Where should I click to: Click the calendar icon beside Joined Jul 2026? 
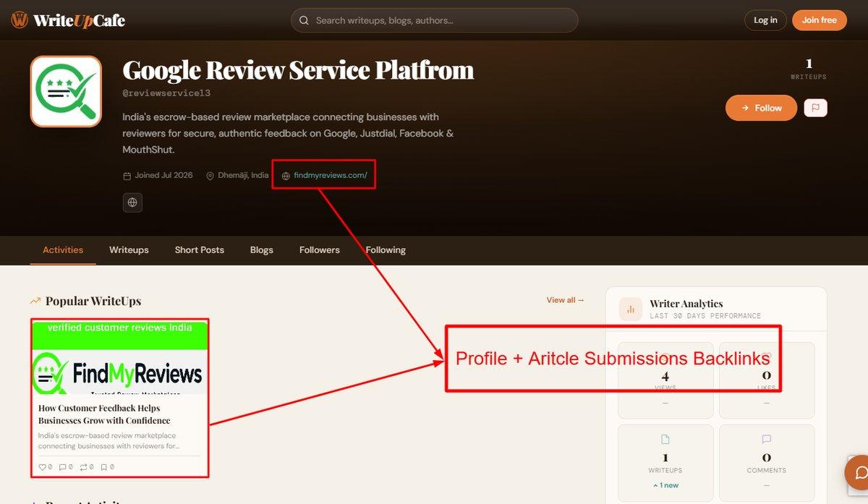(x=127, y=176)
